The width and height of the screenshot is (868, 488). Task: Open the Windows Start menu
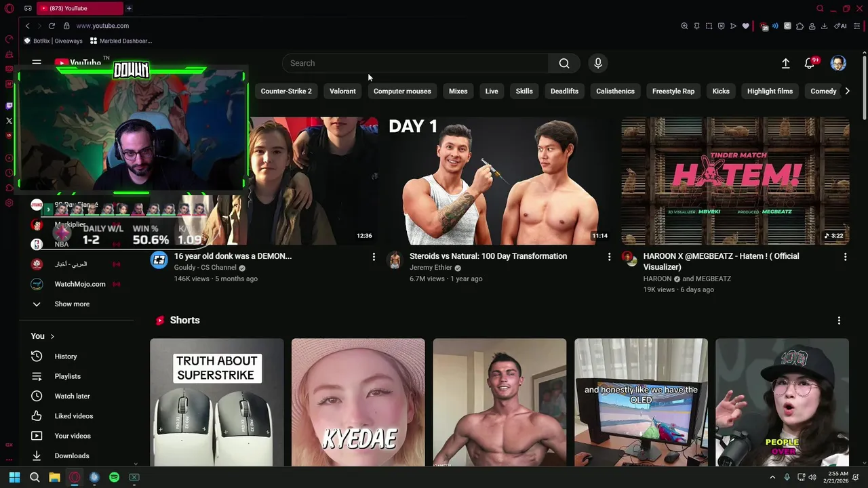point(14,477)
